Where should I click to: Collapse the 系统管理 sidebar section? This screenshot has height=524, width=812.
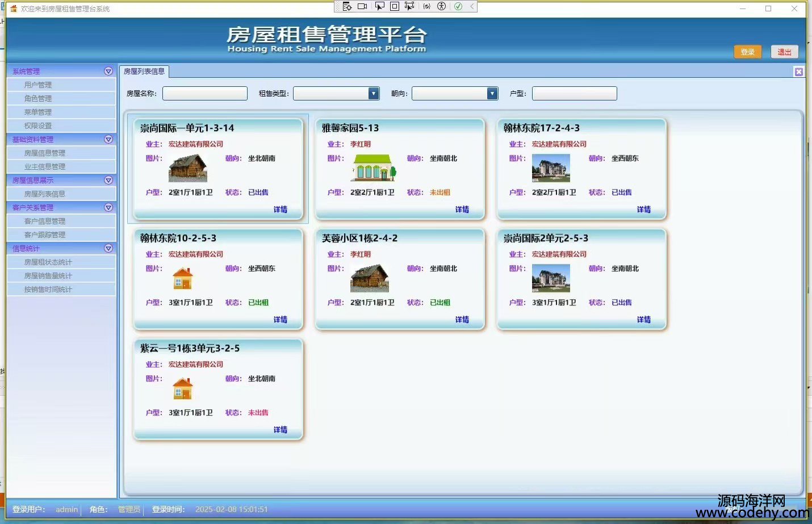[x=108, y=71]
